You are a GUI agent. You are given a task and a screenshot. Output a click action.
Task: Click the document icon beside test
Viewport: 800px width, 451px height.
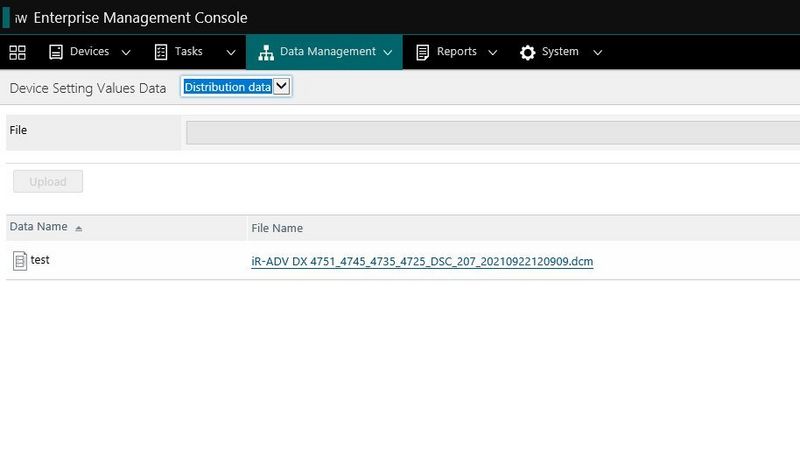[19, 261]
